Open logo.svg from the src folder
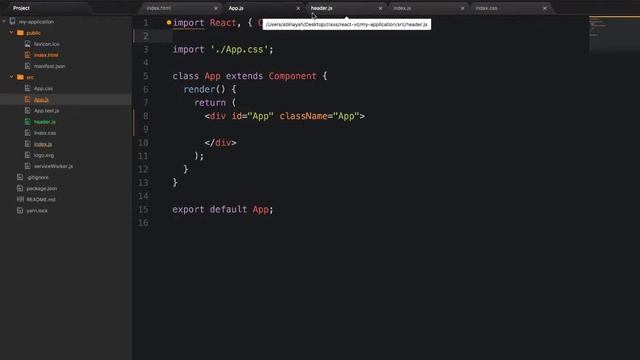The image size is (640, 360). coord(44,155)
